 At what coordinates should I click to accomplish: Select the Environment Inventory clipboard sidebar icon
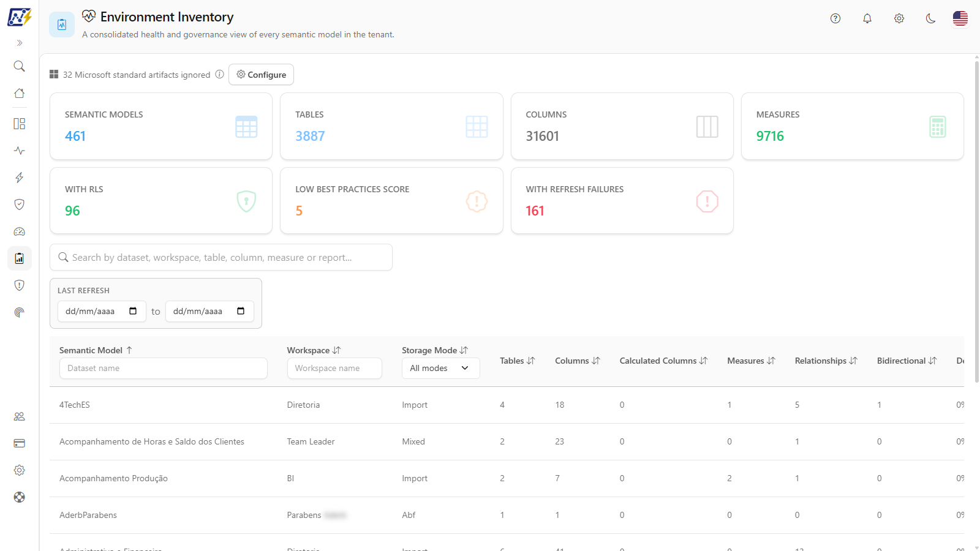click(x=20, y=258)
